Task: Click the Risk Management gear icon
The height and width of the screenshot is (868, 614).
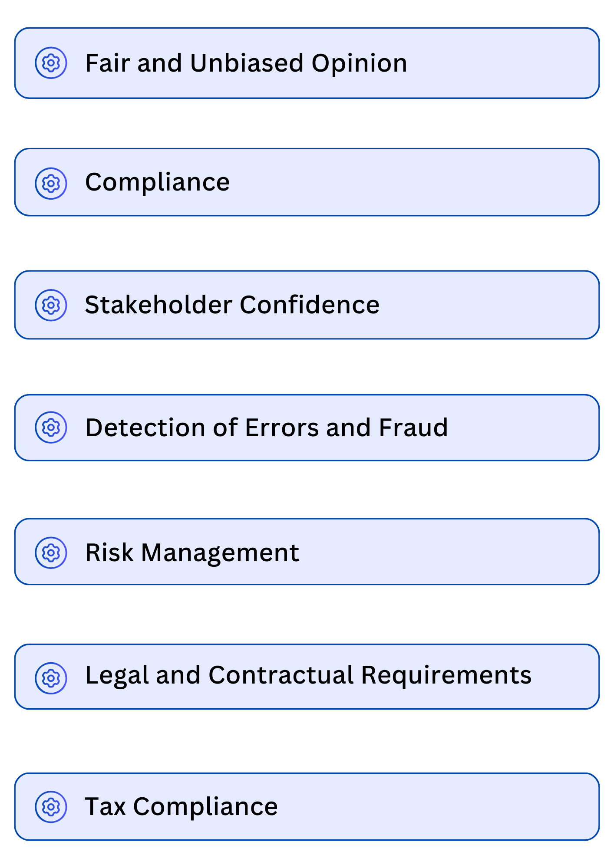Action: point(51,552)
